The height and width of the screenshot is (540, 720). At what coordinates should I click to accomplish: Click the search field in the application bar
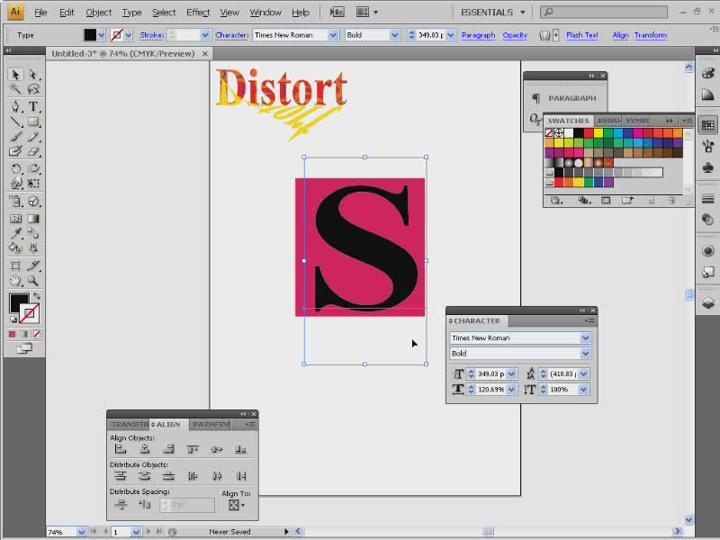point(604,12)
